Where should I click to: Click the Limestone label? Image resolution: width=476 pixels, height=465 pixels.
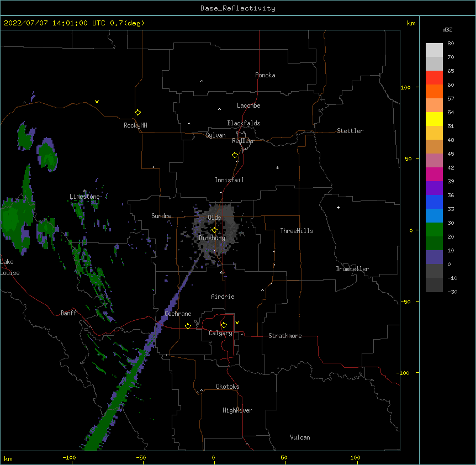pyautogui.click(x=84, y=197)
